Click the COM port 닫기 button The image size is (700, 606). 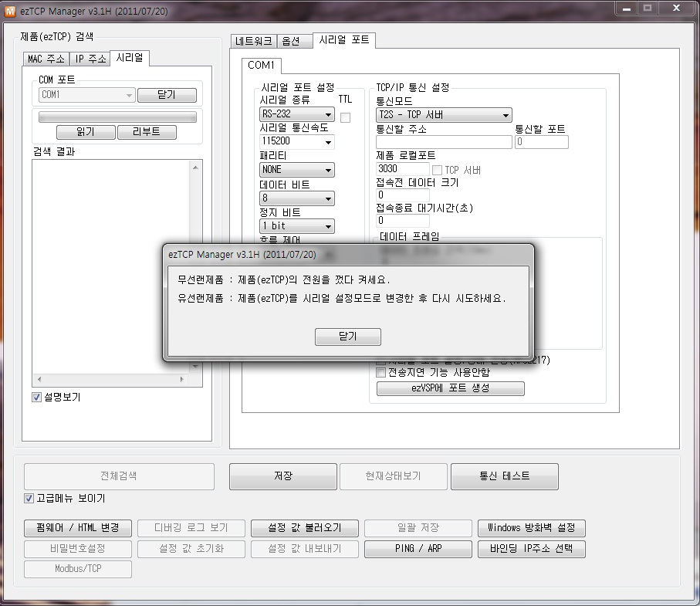[167, 95]
